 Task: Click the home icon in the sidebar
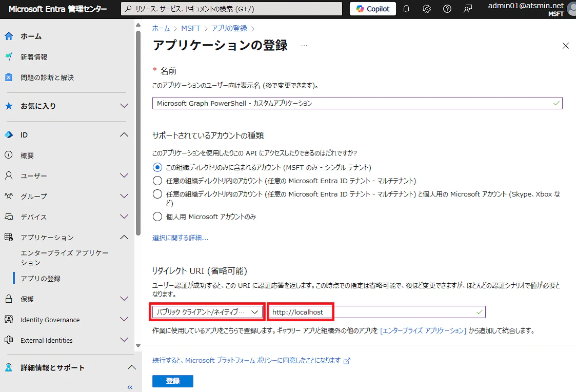pos(9,36)
